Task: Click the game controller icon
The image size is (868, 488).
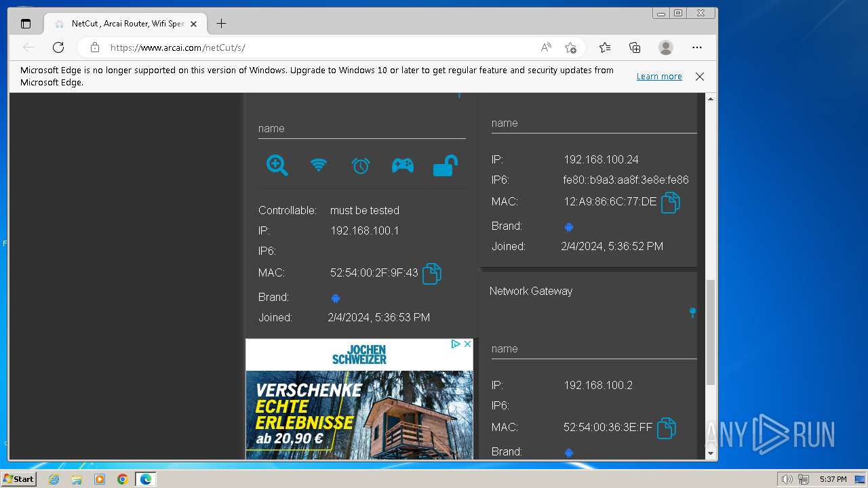Action: click(x=403, y=165)
